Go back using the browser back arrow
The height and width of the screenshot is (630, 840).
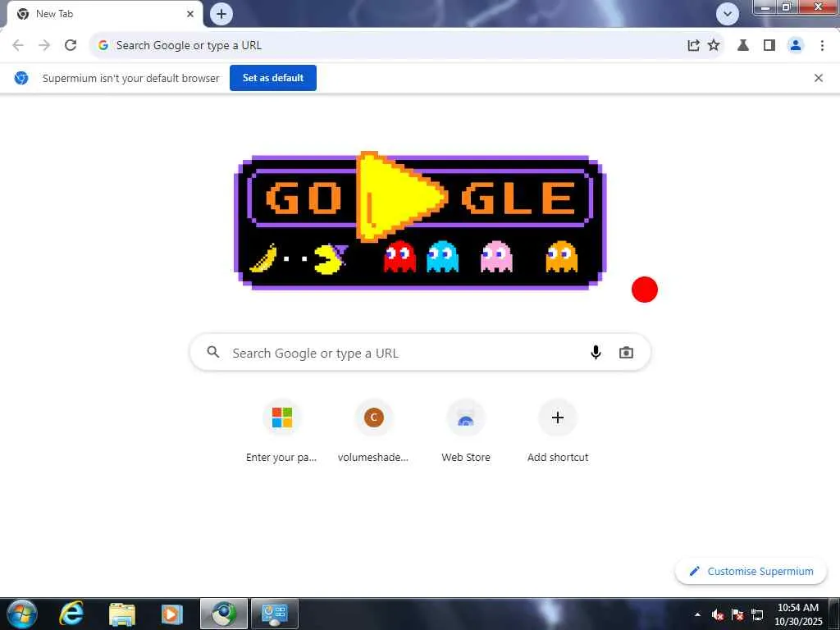tap(18, 46)
